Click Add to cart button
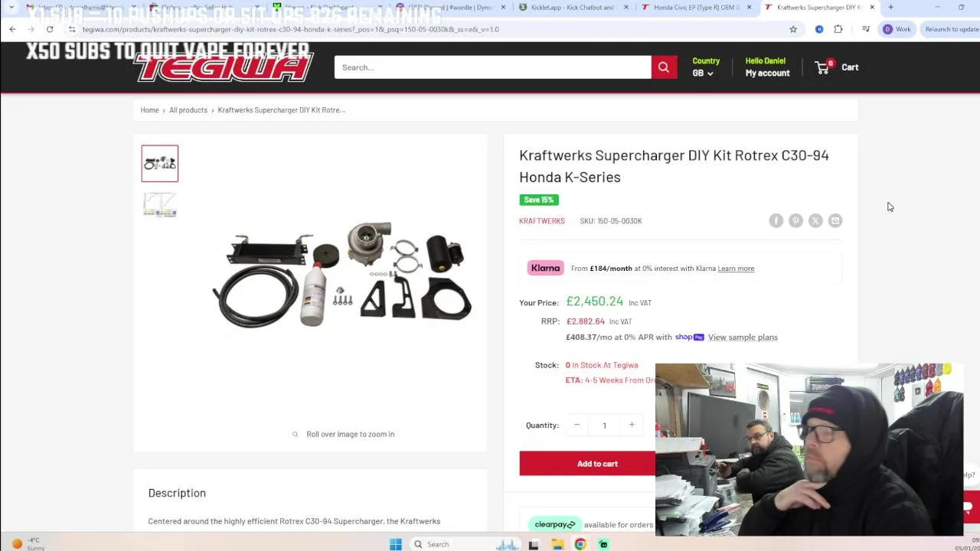This screenshot has height=551, width=980. pos(597,463)
